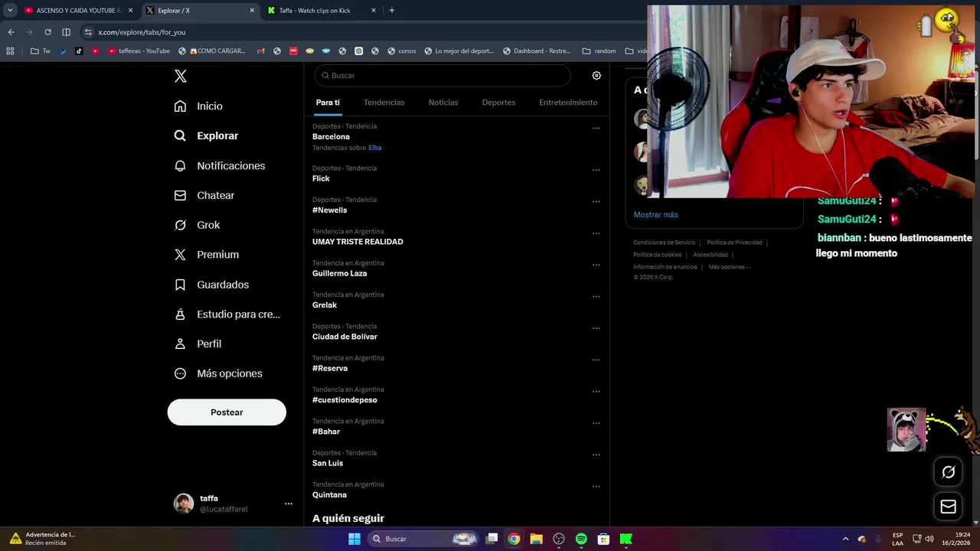This screenshot has width=980, height=551.
Task: Switch to Noticias tab
Action: coord(443,103)
